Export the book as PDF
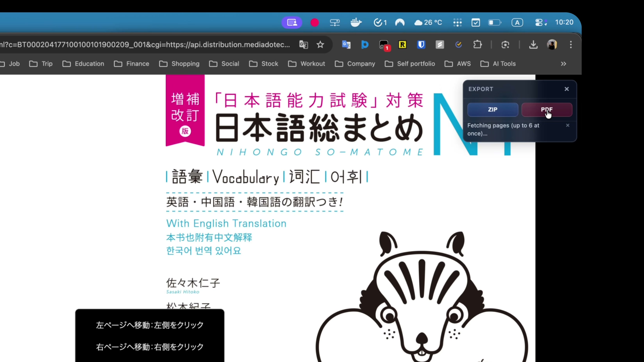The width and height of the screenshot is (644, 362). coord(547,109)
